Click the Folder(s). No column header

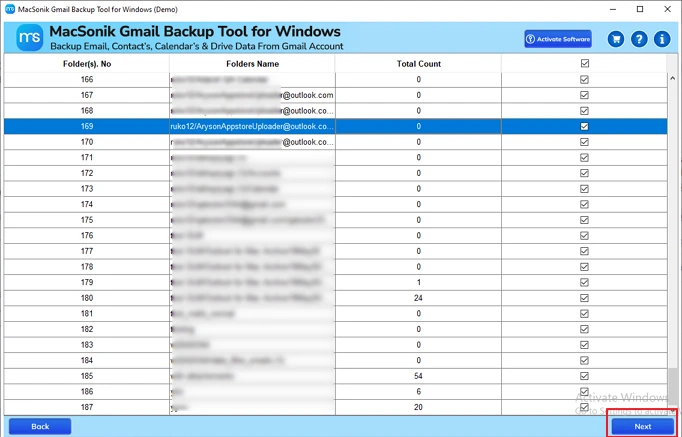click(87, 64)
